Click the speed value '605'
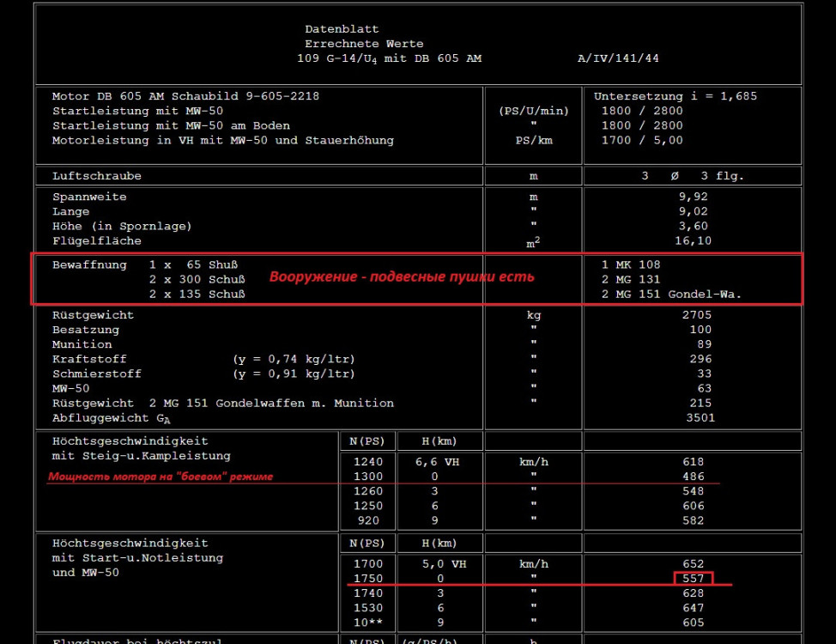 (694, 623)
